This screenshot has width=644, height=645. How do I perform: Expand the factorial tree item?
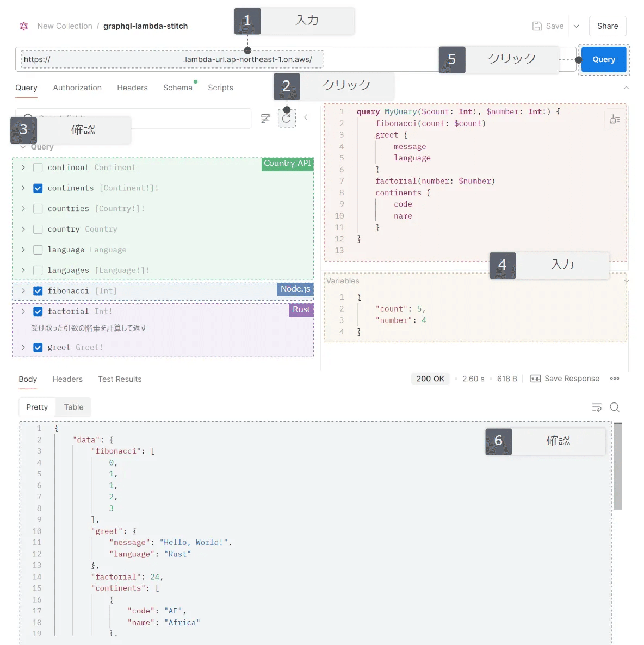pos(22,311)
